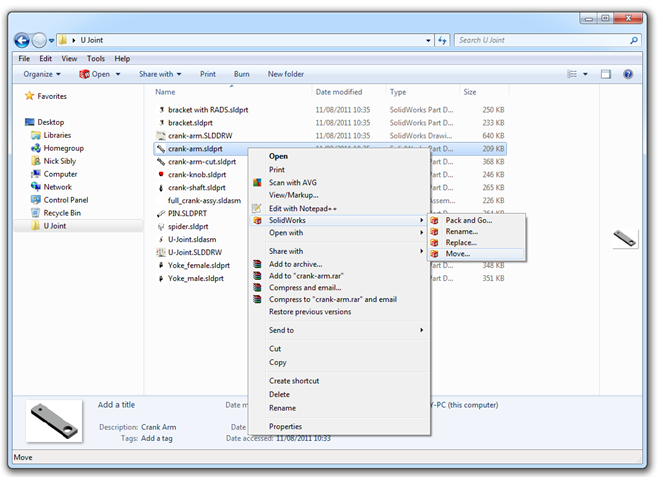Screen dimensions: 663x478
Task: Open the change view dropdown arrow
Action: tap(586, 74)
